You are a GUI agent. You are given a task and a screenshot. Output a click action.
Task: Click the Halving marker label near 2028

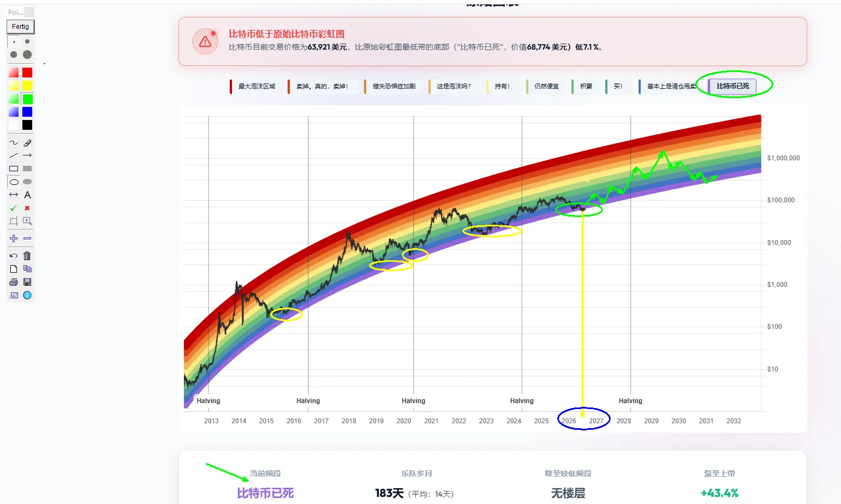click(630, 401)
